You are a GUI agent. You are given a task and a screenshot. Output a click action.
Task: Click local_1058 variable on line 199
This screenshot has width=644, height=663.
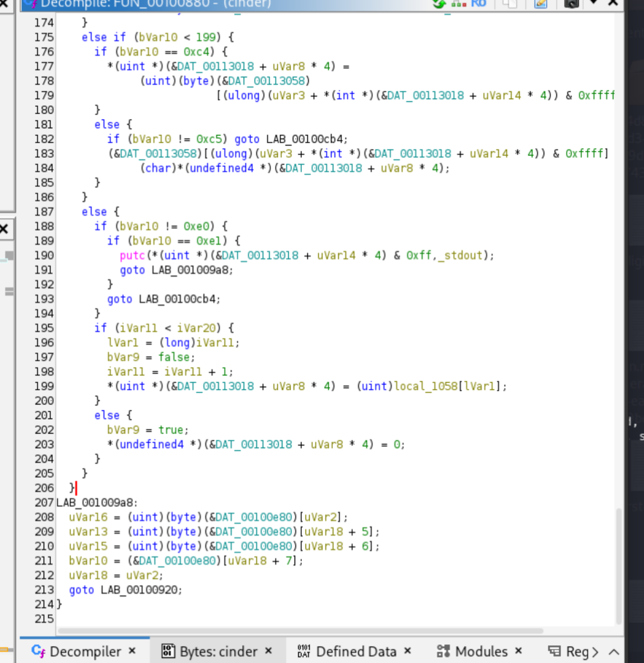coord(426,386)
